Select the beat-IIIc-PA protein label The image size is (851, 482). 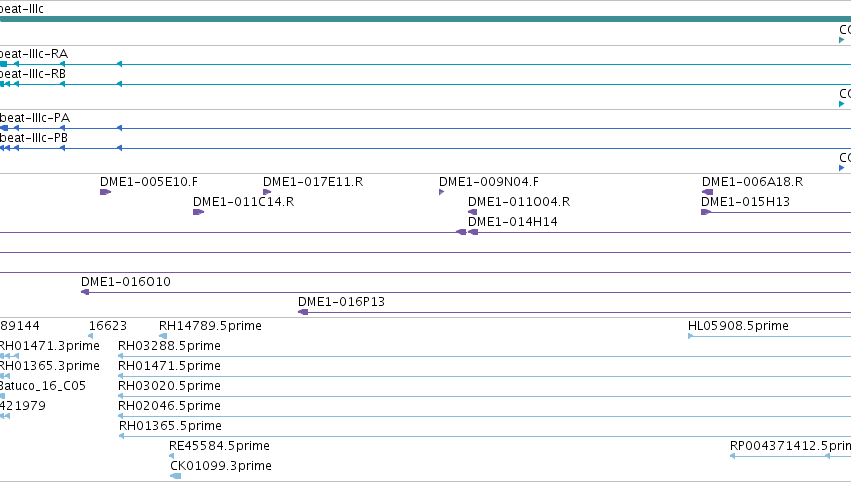(x=35, y=118)
